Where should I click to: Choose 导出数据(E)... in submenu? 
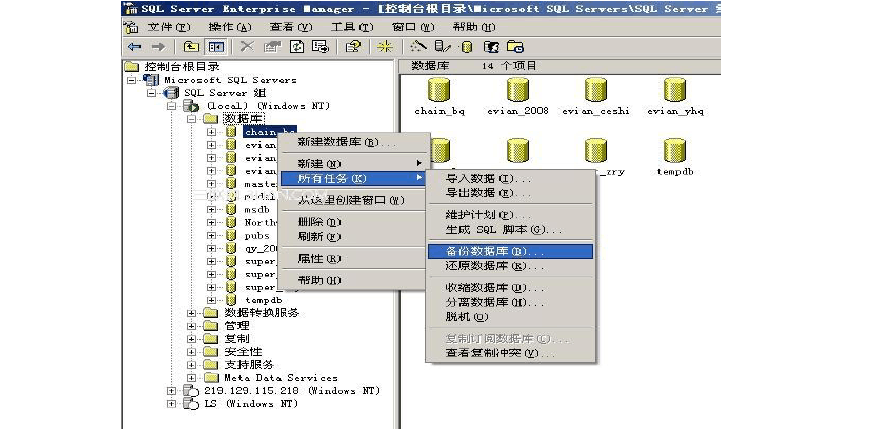(510, 193)
